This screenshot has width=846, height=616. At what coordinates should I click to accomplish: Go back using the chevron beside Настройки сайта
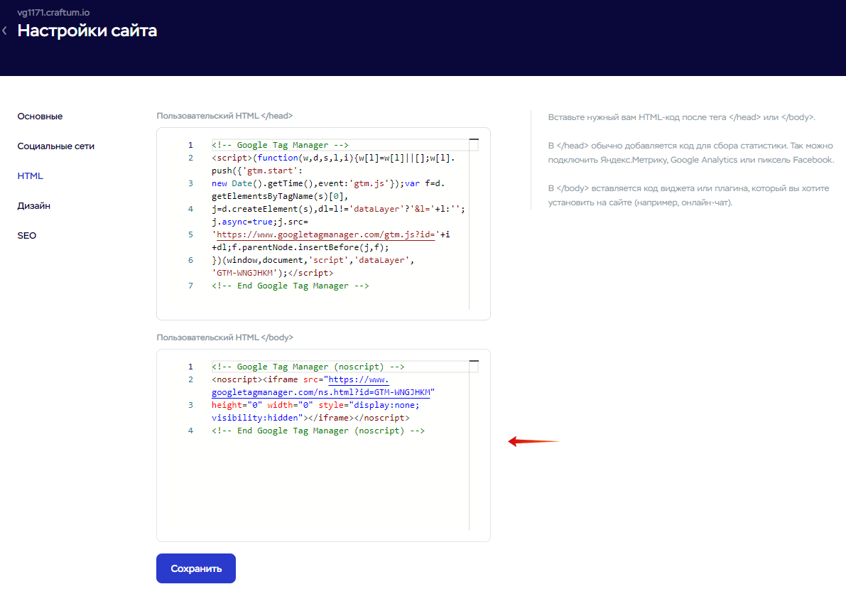coord(5,31)
